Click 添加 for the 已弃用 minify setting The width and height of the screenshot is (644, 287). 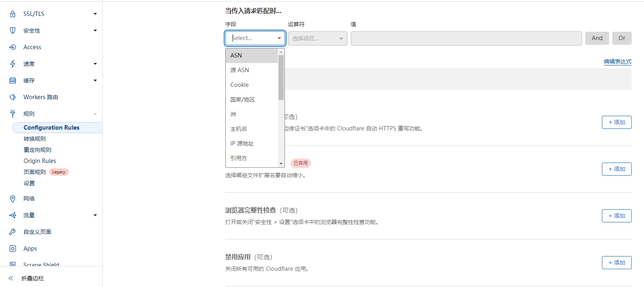[x=617, y=169]
